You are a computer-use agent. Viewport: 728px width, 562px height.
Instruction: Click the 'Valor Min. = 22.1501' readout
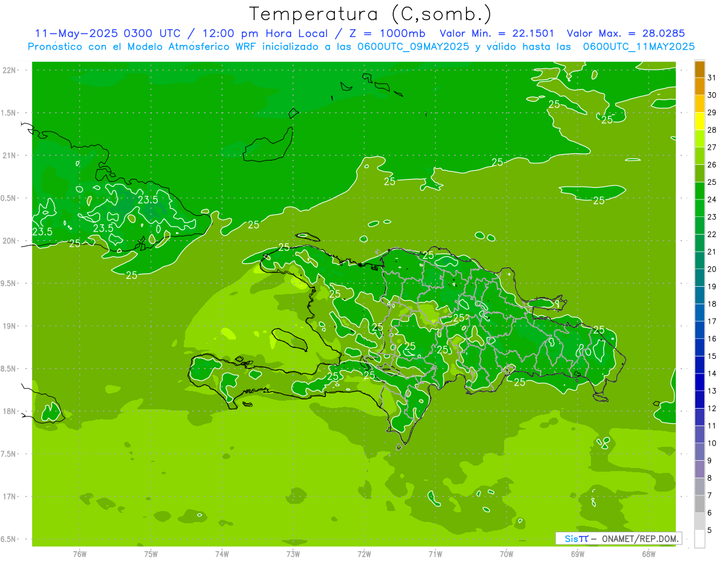pos(496,33)
